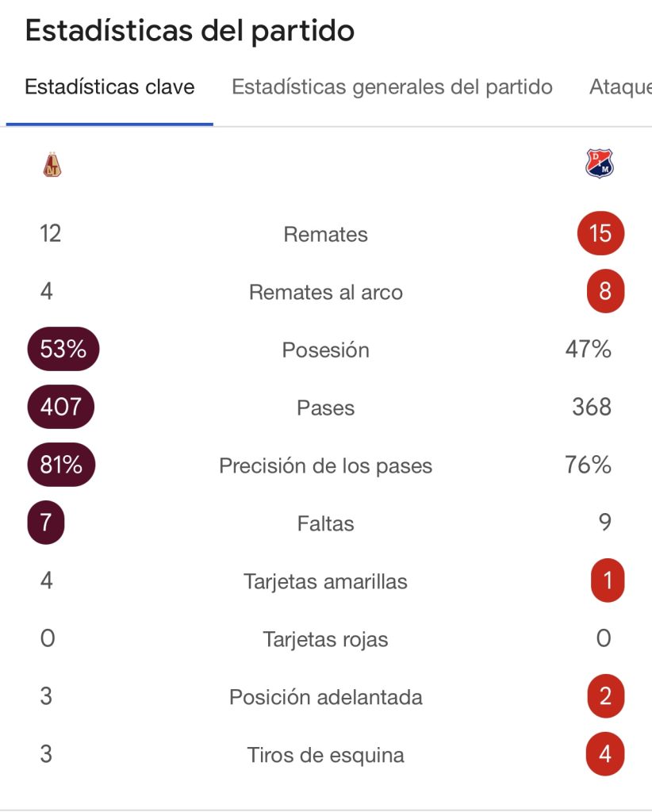Click the red 1 Tarjetas amarillas badge
This screenshot has width=652, height=812.
(x=608, y=581)
